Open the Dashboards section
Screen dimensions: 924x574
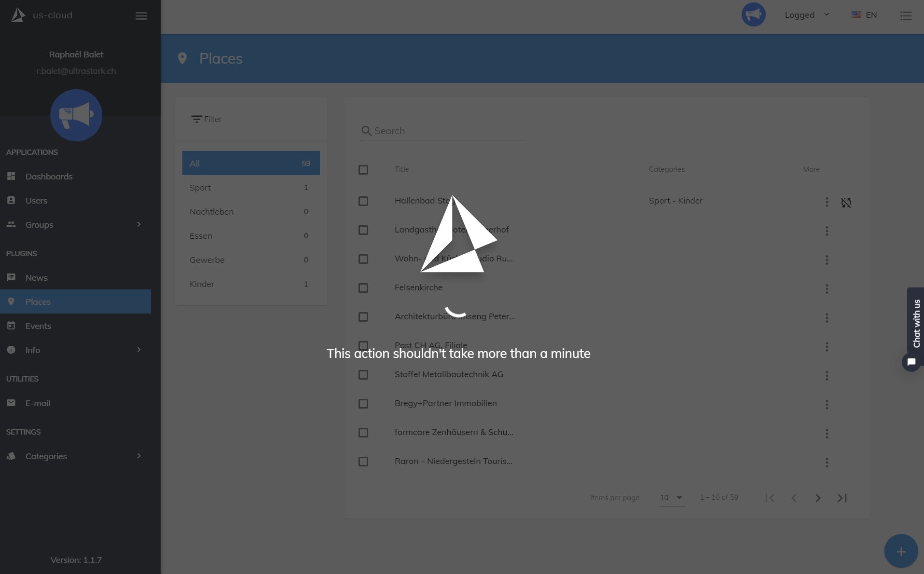point(49,176)
